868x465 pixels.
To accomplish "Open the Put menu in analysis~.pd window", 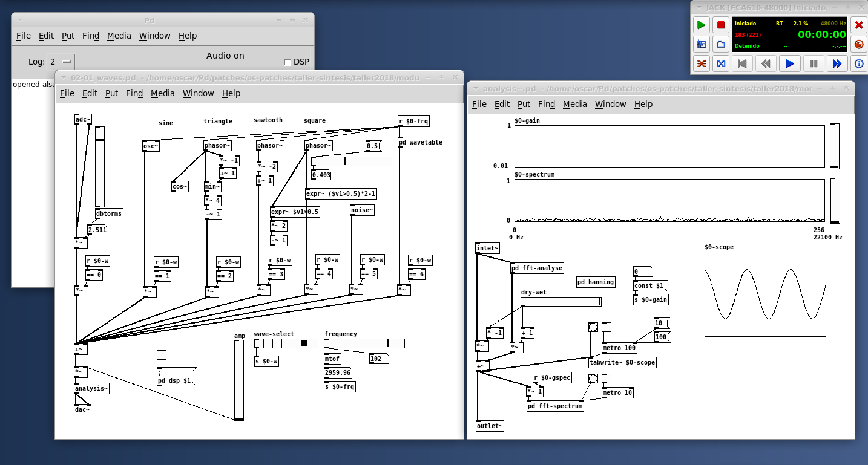I will 524,104.
